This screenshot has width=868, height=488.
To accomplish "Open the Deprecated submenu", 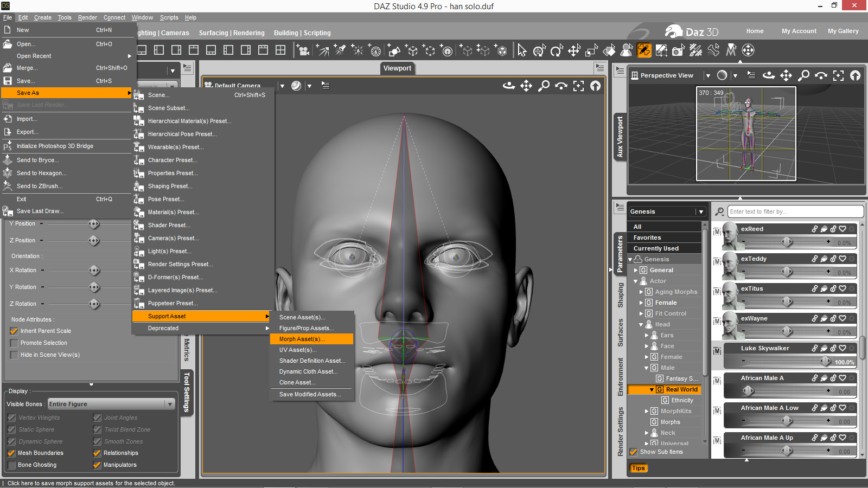I will pyautogui.click(x=201, y=328).
